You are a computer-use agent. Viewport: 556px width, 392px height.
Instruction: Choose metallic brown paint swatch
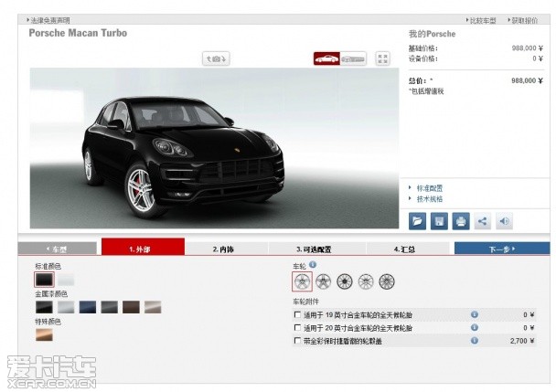131,307
